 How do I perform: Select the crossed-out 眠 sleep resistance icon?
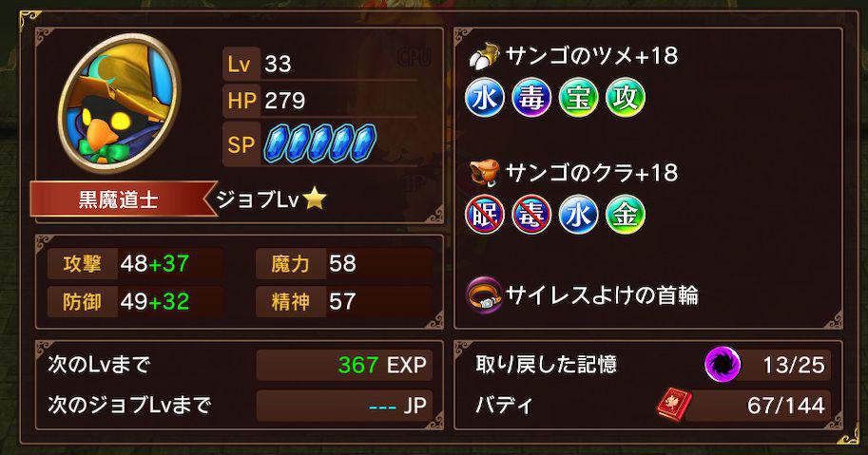[485, 215]
